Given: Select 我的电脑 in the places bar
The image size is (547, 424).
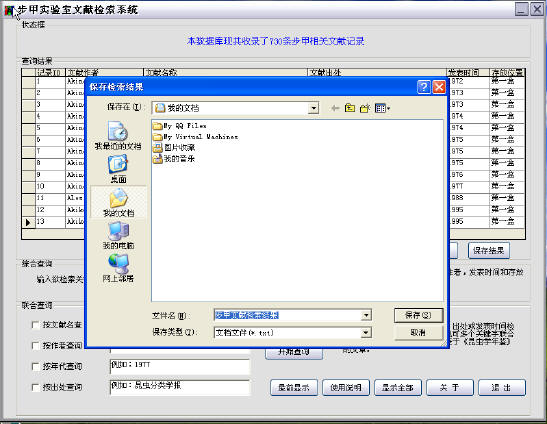Looking at the screenshot, I should click(x=118, y=236).
